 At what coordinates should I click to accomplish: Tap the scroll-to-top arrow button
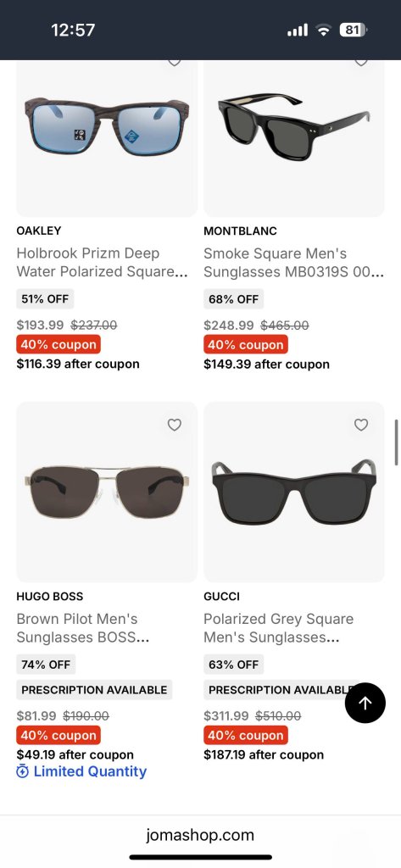click(x=365, y=703)
